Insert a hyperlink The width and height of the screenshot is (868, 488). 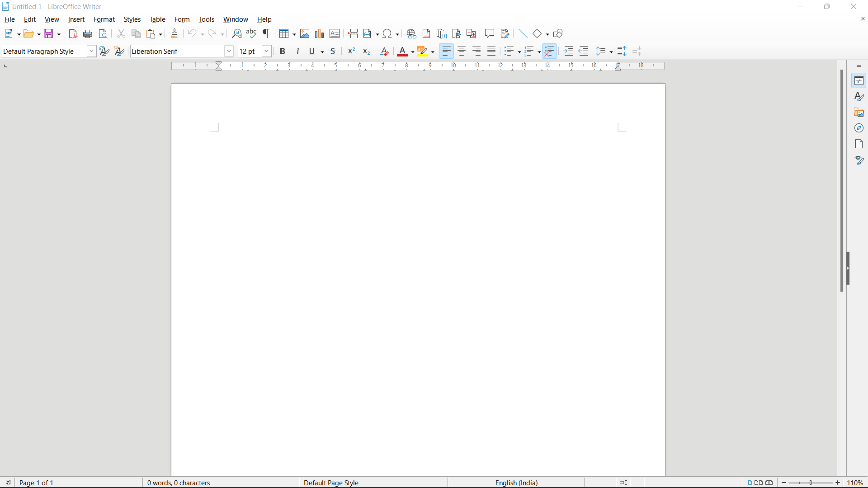[411, 33]
